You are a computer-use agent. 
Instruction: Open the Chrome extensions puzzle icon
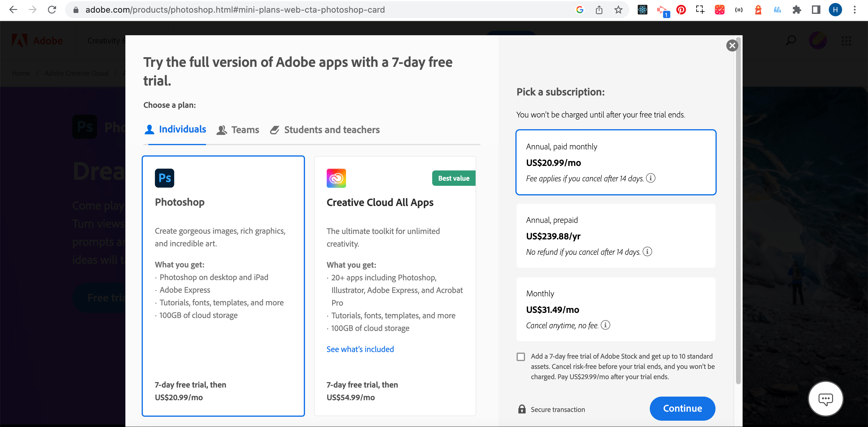[x=797, y=10]
